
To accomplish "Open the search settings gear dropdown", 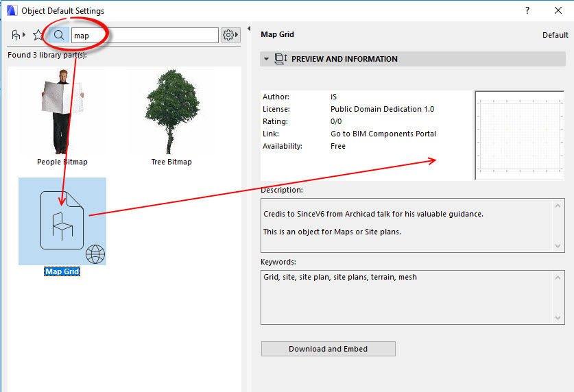I will [230, 35].
